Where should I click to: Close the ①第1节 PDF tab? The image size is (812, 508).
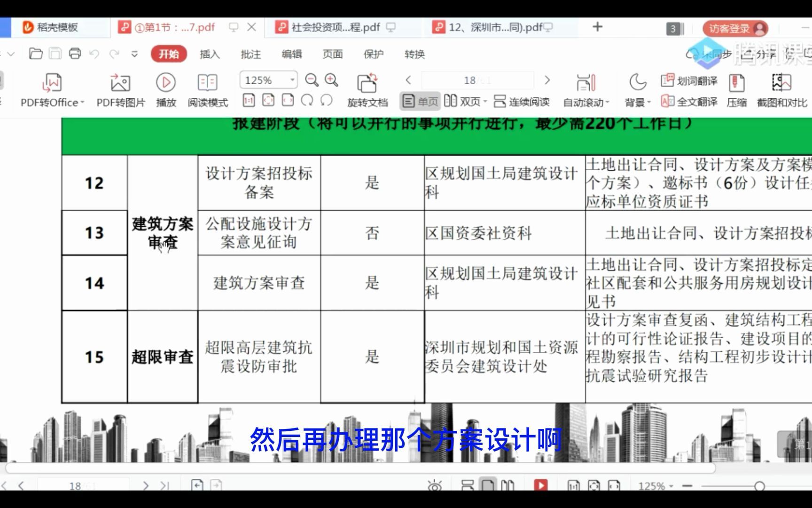(252, 27)
